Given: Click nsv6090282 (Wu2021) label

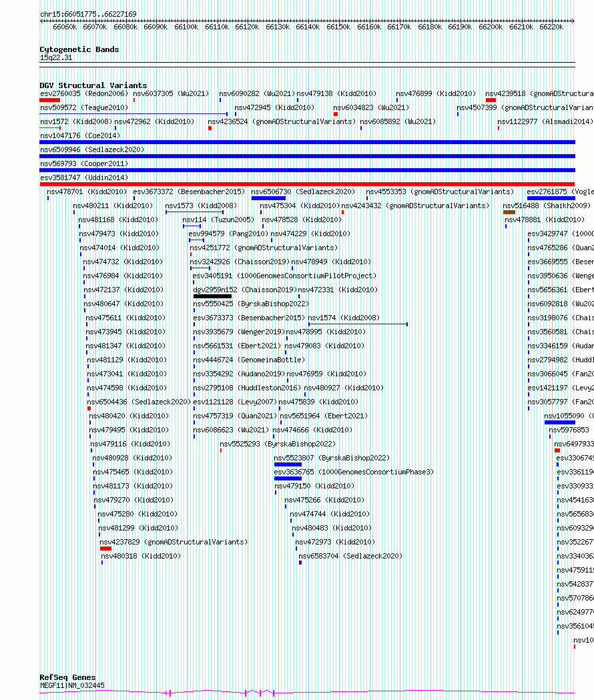Looking at the screenshot, I should point(257,93).
